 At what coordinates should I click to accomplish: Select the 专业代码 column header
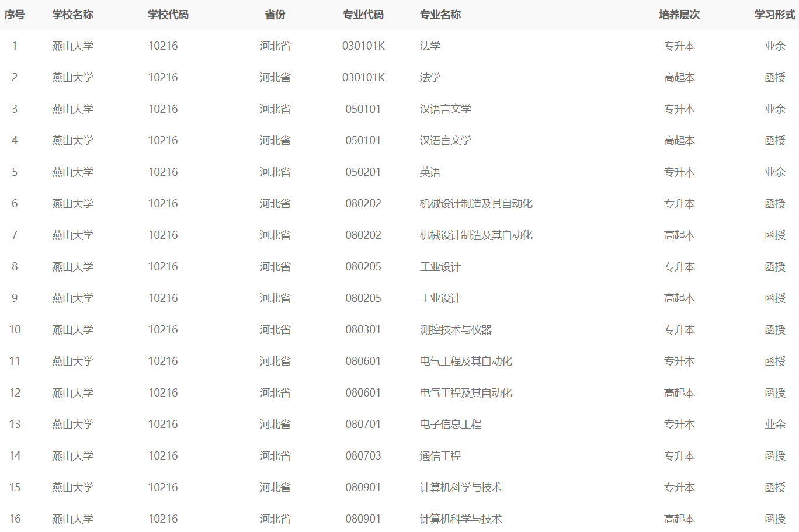click(x=363, y=15)
